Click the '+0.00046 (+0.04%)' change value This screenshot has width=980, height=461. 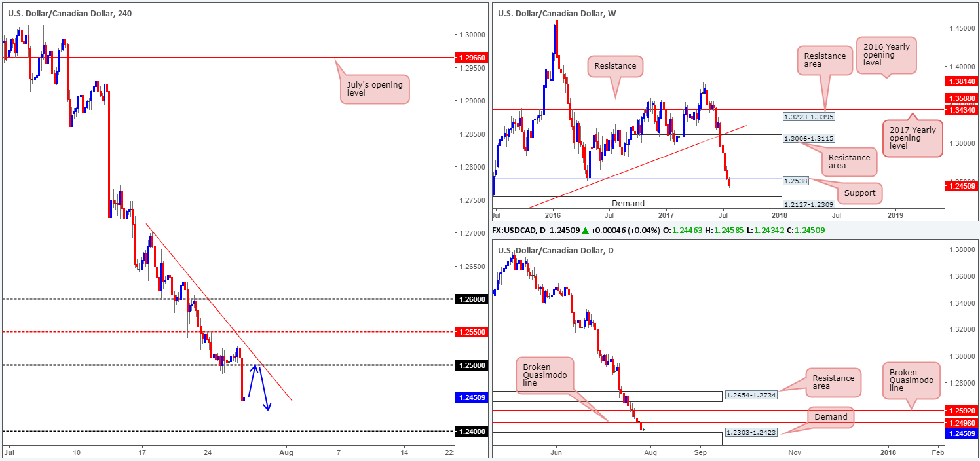pyautogui.click(x=624, y=230)
